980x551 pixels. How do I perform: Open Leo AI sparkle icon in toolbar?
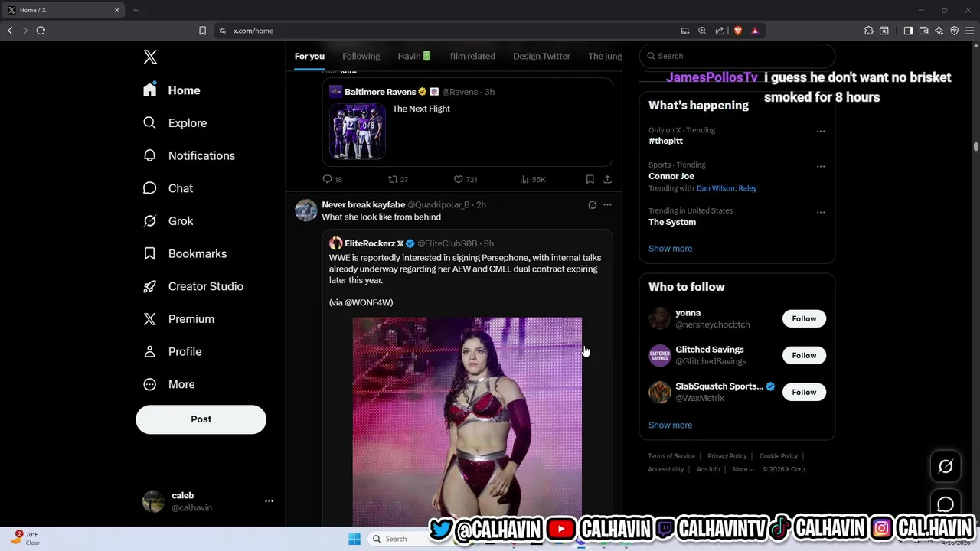click(x=939, y=31)
